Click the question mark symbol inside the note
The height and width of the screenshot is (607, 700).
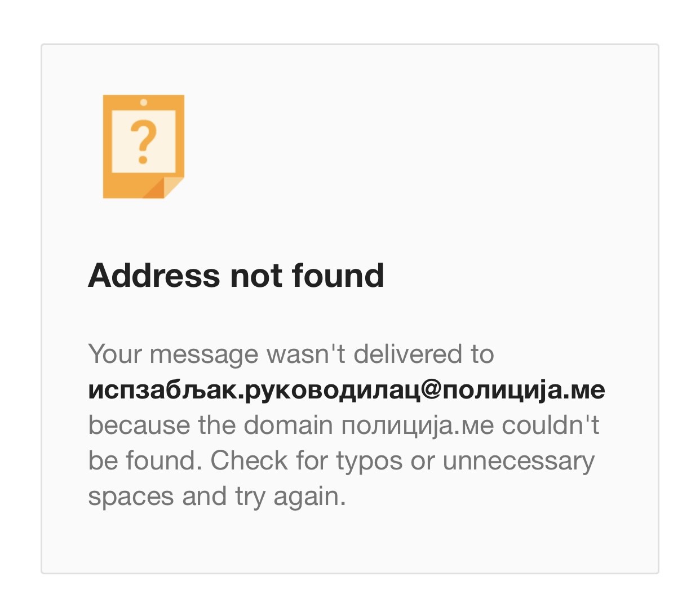143,143
